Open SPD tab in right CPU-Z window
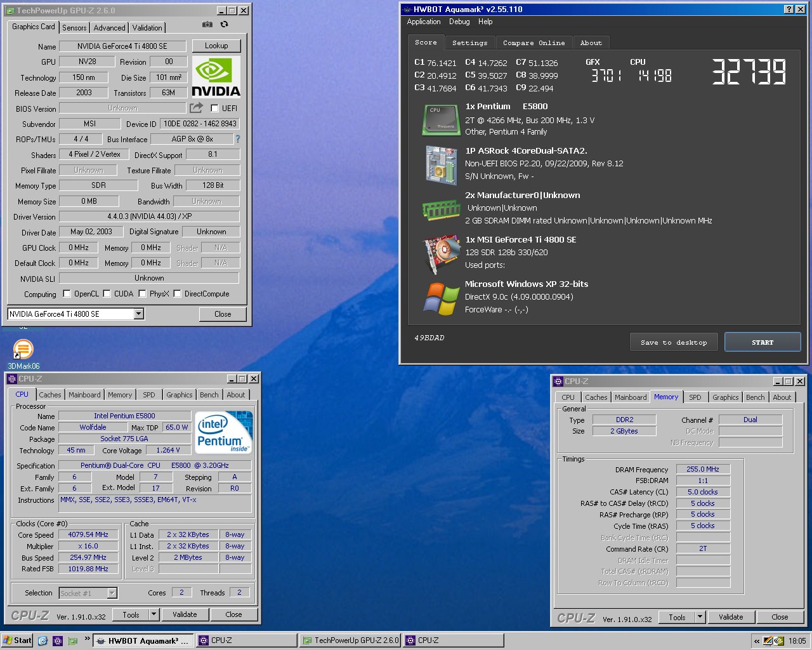Screen dimensions: 812x650 [695, 397]
